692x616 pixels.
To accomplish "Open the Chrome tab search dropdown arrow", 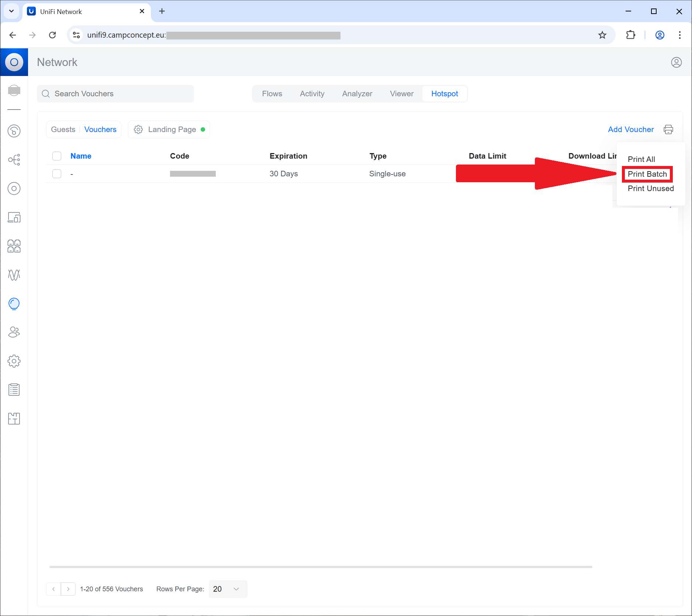I will [x=11, y=11].
